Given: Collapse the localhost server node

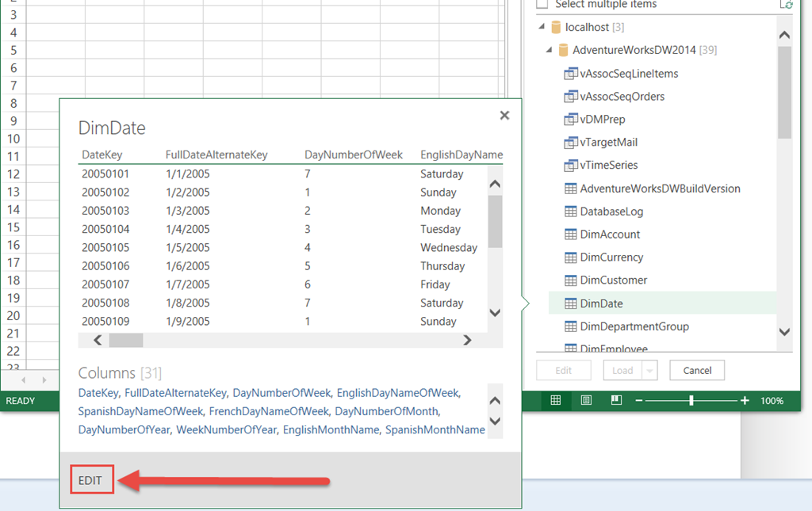Looking at the screenshot, I should [542, 27].
